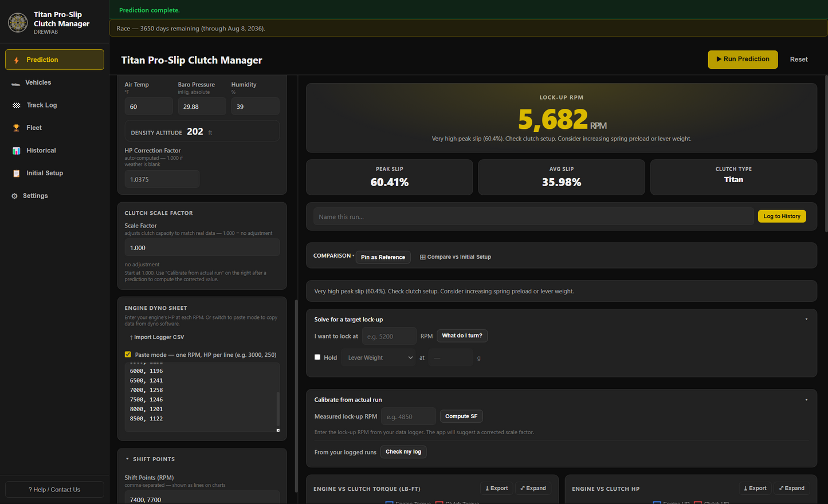Click Import Logger CSV
Screen dimensions: 828x504
point(157,337)
